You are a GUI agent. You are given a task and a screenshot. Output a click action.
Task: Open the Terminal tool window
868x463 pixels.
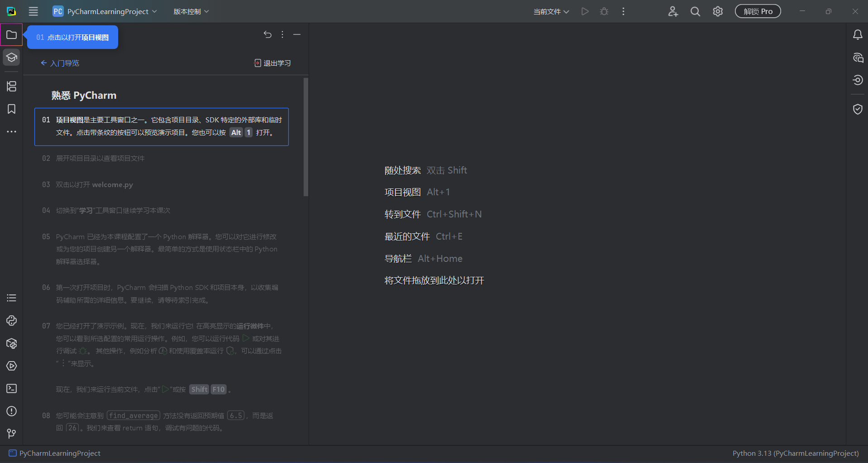pyautogui.click(x=11, y=389)
